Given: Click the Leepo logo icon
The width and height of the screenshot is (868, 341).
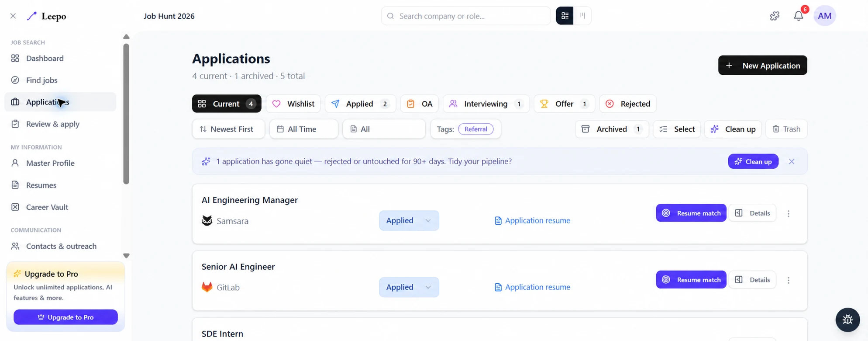Looking at the screenshot, I should [32, 16].
